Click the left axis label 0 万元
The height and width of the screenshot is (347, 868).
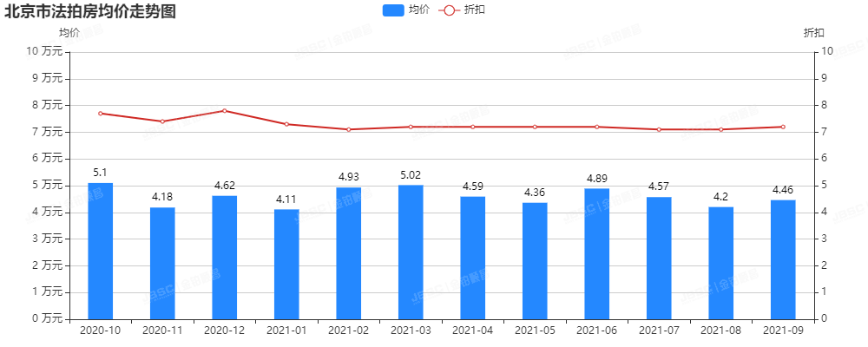(47, 318)
